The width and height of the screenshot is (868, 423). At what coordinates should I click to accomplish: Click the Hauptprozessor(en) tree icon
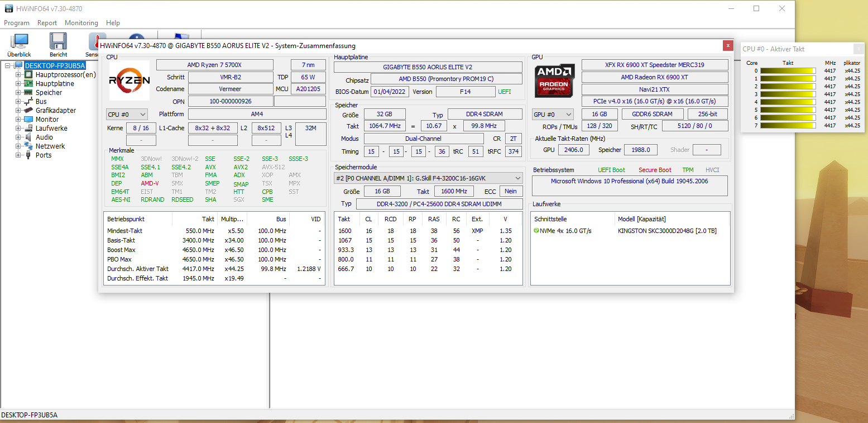pos(28,74)
